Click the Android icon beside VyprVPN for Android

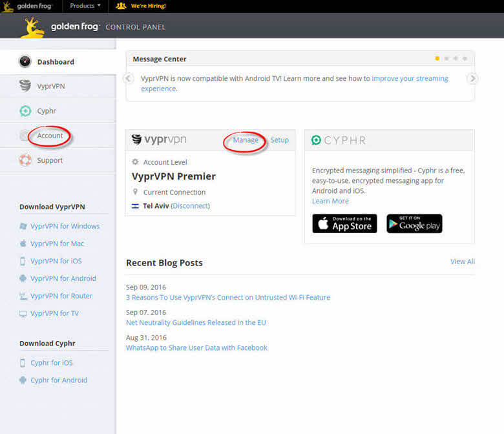23,278
